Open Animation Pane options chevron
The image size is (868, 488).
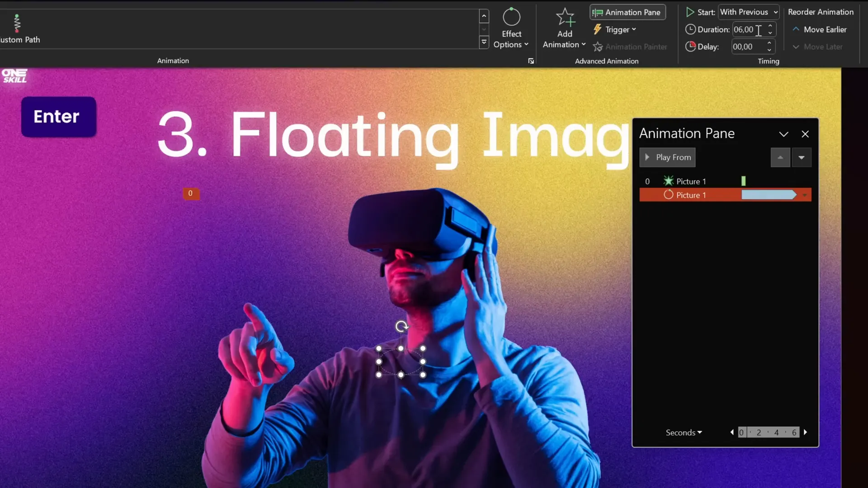click(x=783, y=134)
